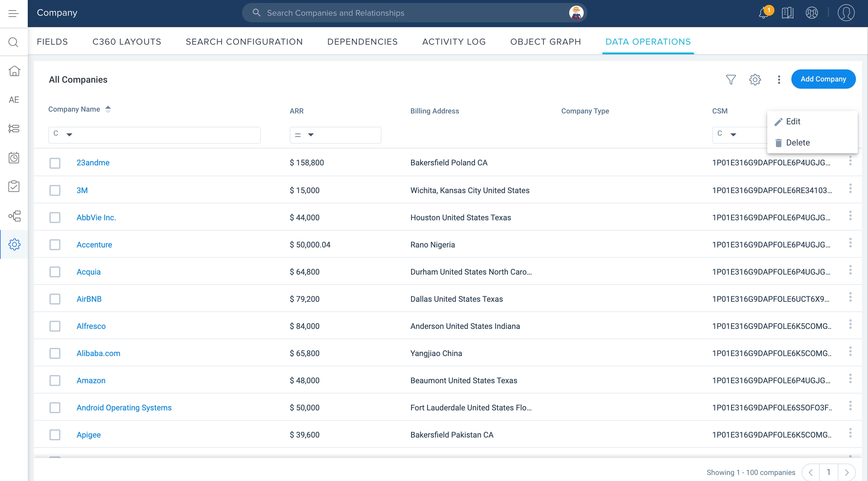Image resolution: width=868 pixels, height=481 pixels.
Task: Open the row menu for Apigee
Action: click(850, 433)
